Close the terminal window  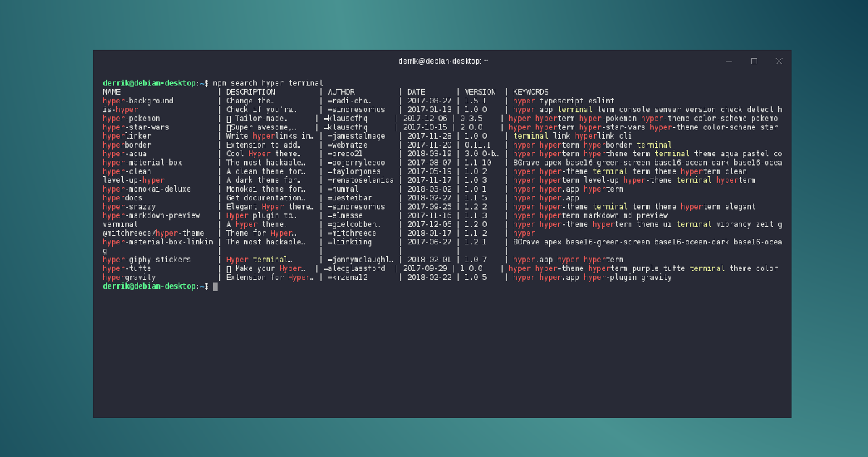[778, 61]
